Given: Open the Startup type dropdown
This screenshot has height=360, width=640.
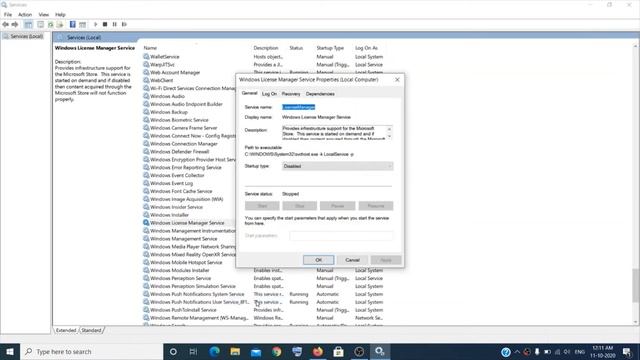Looking at the screenshot, I should tap(338, 166).
